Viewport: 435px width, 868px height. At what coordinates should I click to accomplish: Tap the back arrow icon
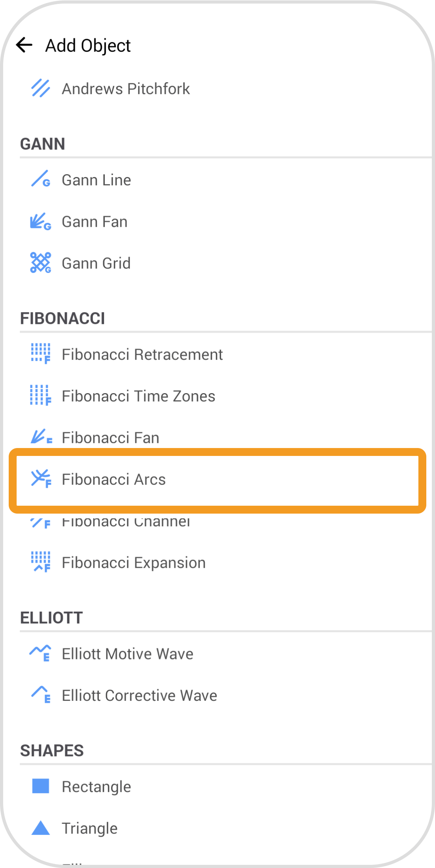click(24, 45)
